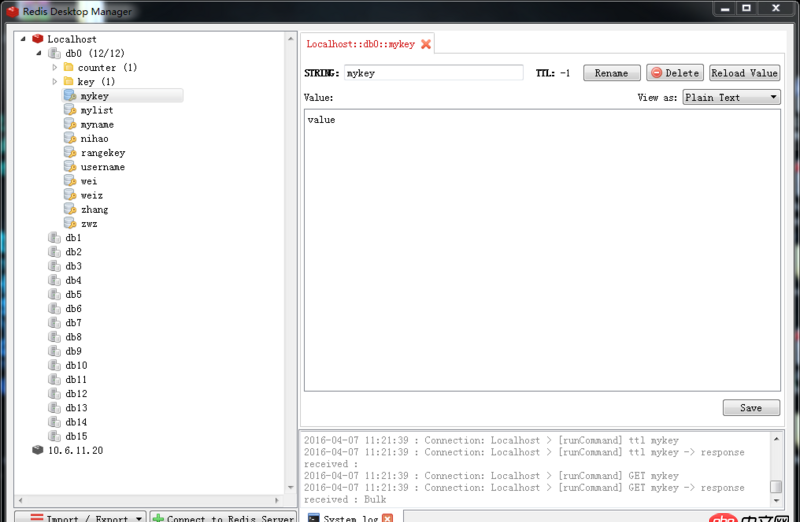
Task: Click the db0 database icon
Action: [54, 53]
